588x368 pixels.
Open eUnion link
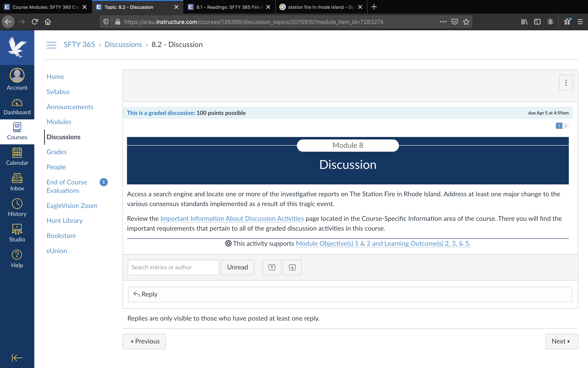[57, 251]
